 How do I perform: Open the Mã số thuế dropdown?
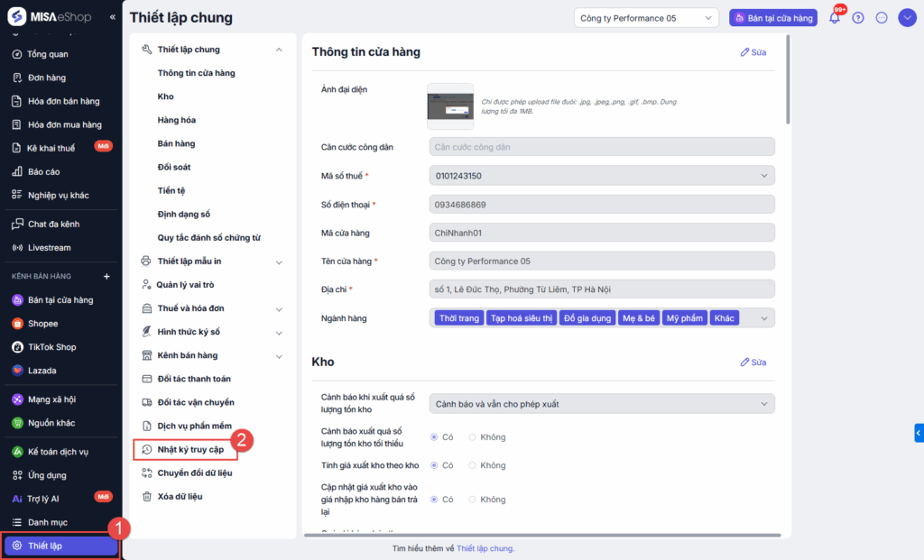click(764, 176)
